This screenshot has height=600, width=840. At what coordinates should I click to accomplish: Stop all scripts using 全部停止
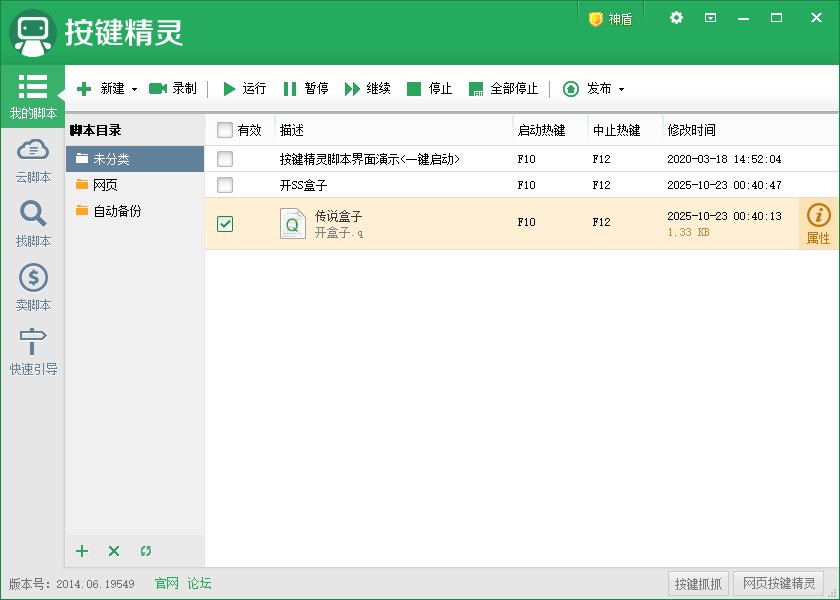click(504, 89)
